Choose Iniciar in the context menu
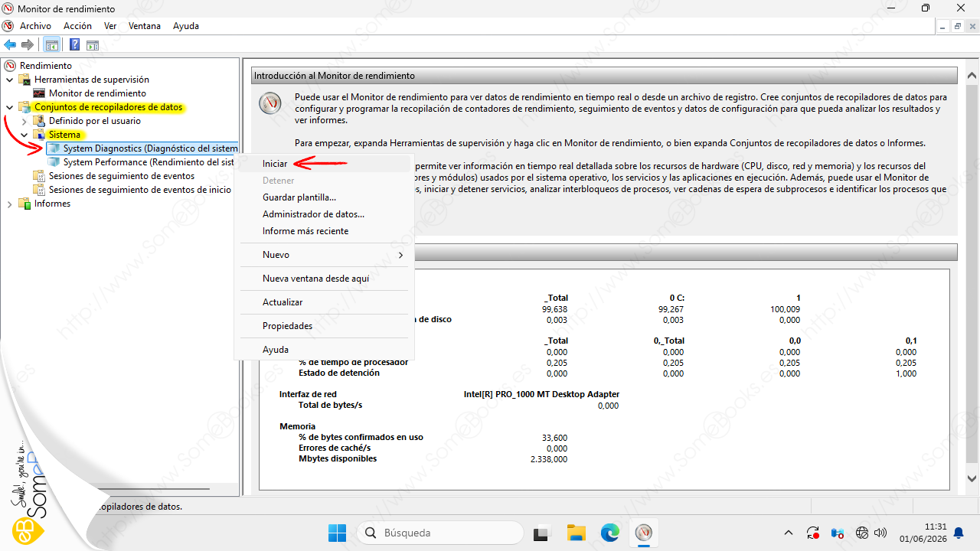The height and width of the screenshot is (551, 980). [x=324, y=164]
